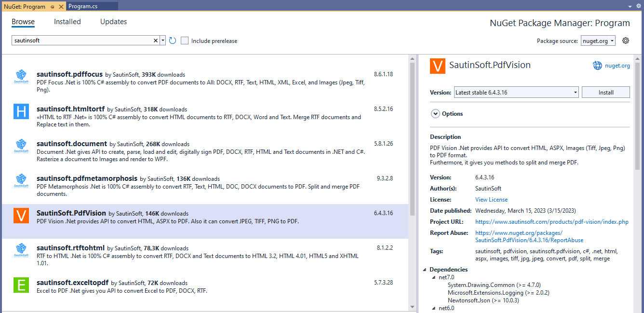Open the Program.cs editor tab
644x313 pixels.
pyautogui.click(x=92, y=6)
